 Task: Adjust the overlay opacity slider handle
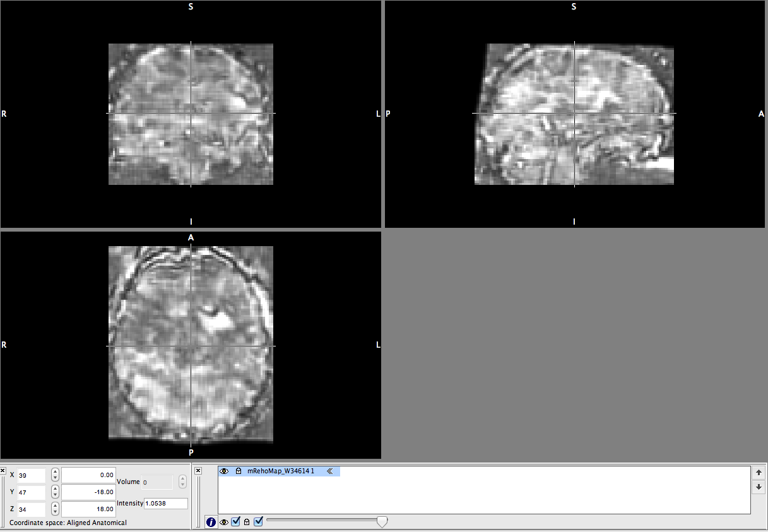tap(382, 521)
